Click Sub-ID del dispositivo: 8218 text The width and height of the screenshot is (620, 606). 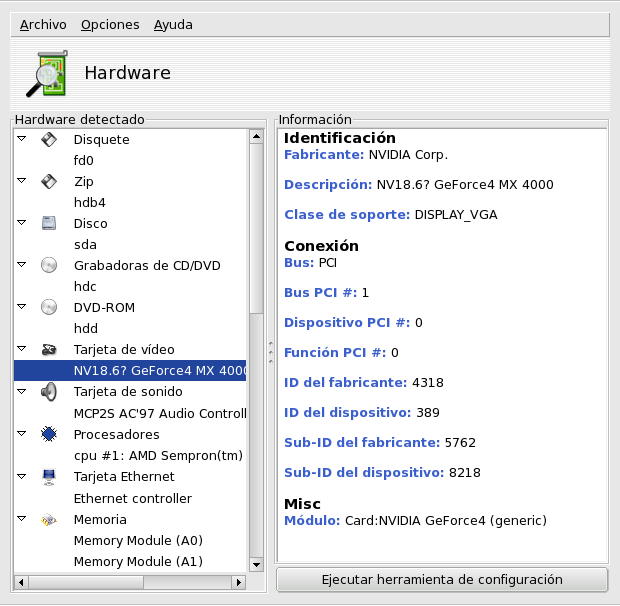[x=382, y=473]
